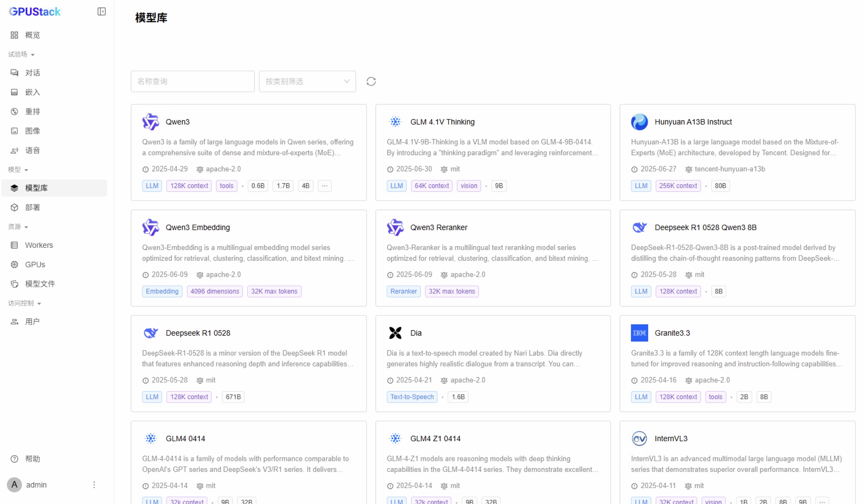Click the Deepseek R1 0528 whale icon
865x504 pixels.
pos(151,333)
